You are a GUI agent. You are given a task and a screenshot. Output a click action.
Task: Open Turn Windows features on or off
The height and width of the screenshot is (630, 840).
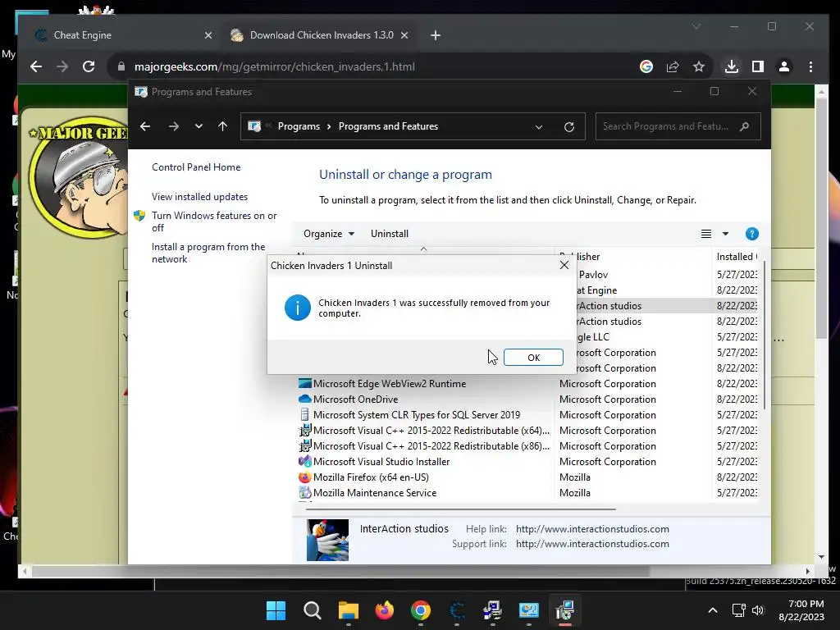(x=214, y=221)
